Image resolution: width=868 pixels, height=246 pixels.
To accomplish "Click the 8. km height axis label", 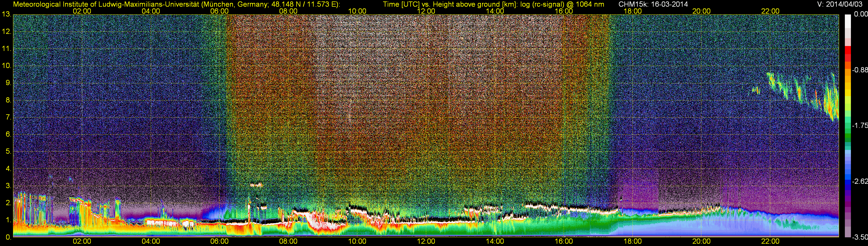I will 8,100.
